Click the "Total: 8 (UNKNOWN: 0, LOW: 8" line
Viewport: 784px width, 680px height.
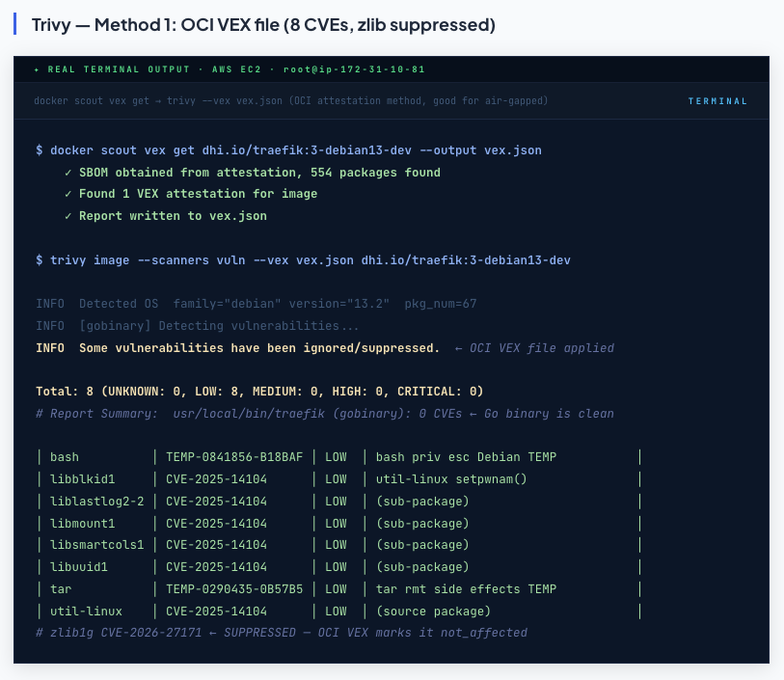pos(259,392)
